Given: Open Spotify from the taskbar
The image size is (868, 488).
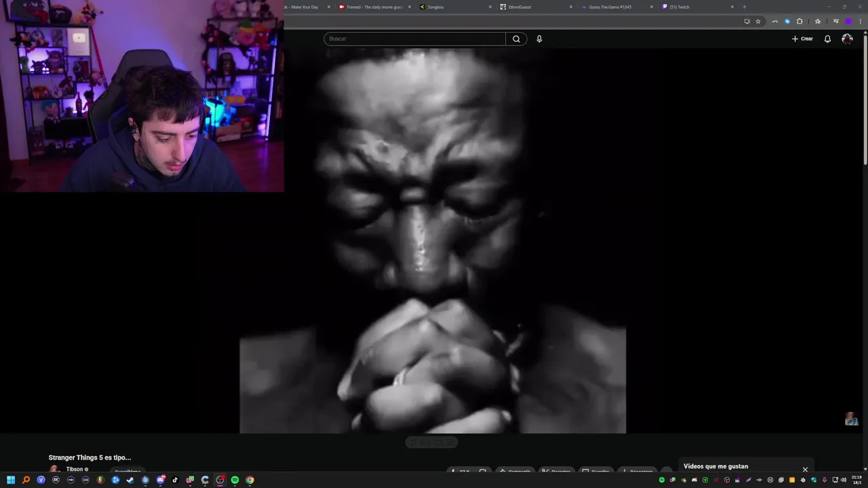Looking at the screenshot, I should (235, 480).
